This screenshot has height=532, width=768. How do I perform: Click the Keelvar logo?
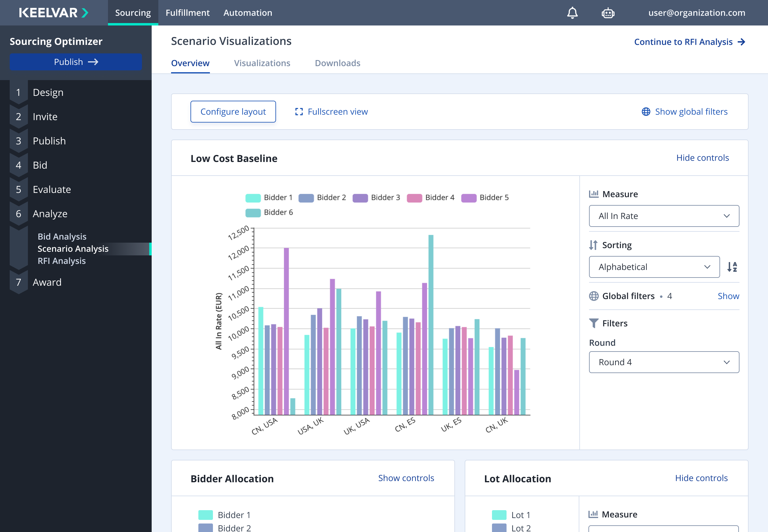(53, 13)
